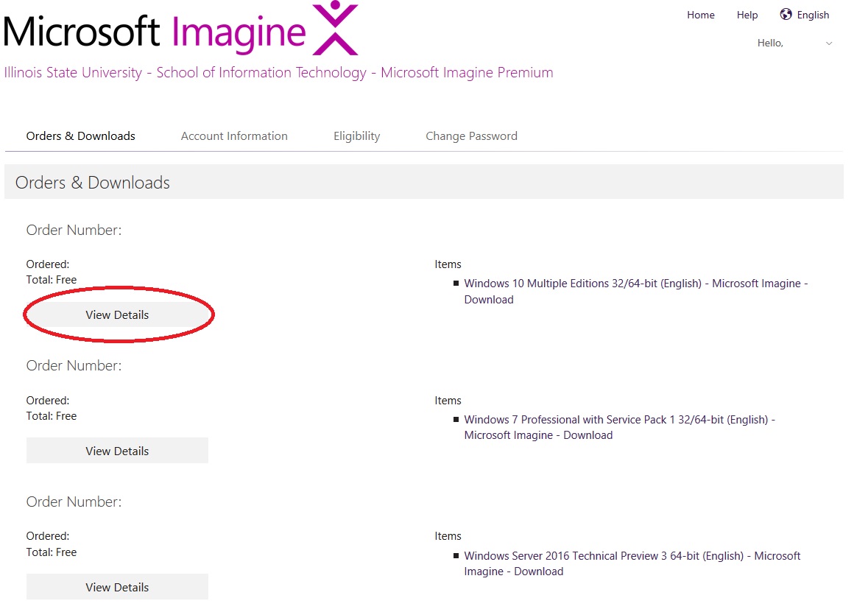
Task: Click Items label above Windows 7 entry
Action: [448, 401]
